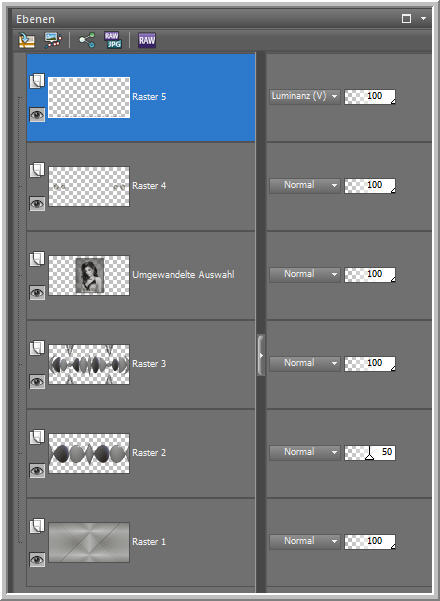Open blend mode dropdown for Raster 2
The width and height of the screenshot is (440, 601).
[x=305, y=453]
